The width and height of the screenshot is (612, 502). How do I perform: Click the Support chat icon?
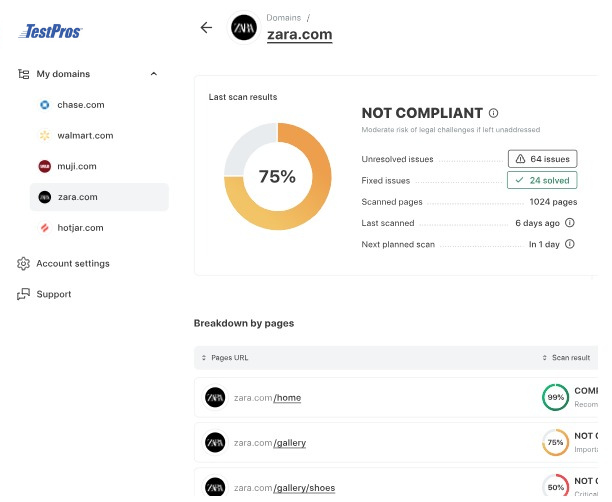pyautogui.click(x=23, y=294)
